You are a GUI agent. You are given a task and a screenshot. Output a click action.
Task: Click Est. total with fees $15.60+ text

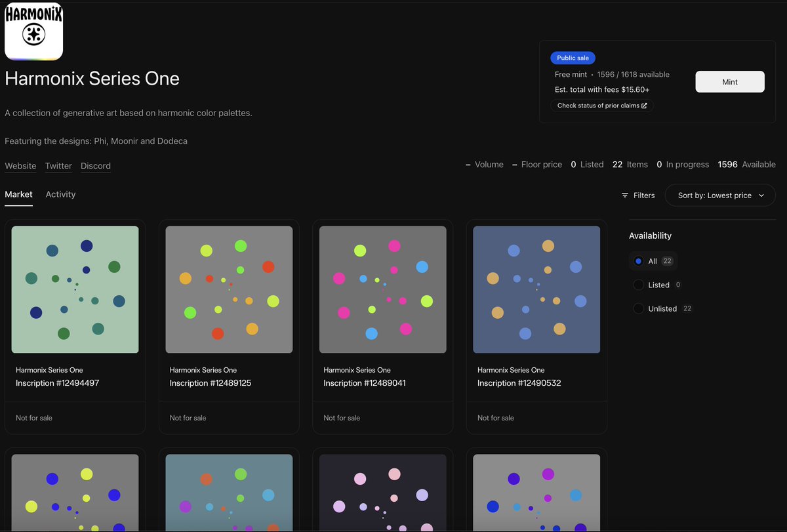(602, 90)
